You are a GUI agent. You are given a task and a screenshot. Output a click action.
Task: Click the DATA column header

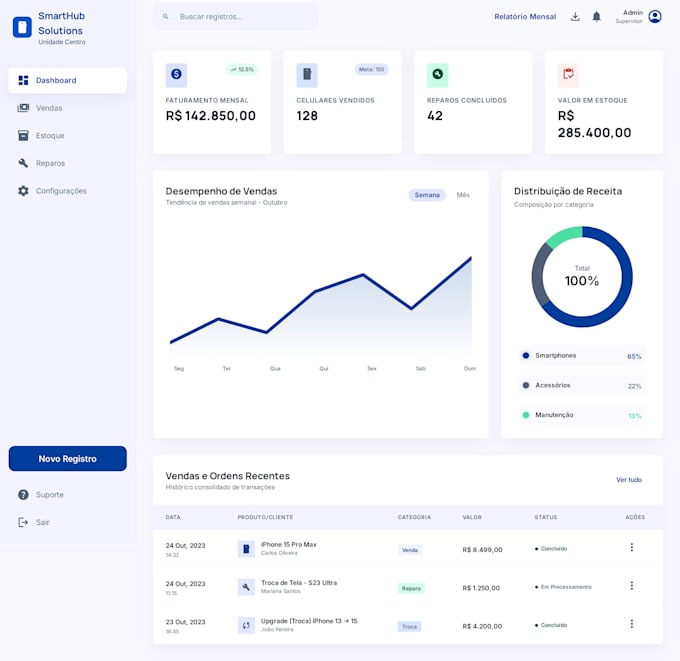coord(173,517)
